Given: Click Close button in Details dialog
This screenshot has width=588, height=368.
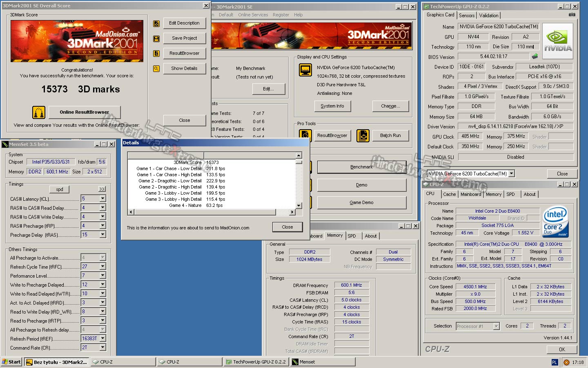Looking at the screenshot, I should pos(287,227).
